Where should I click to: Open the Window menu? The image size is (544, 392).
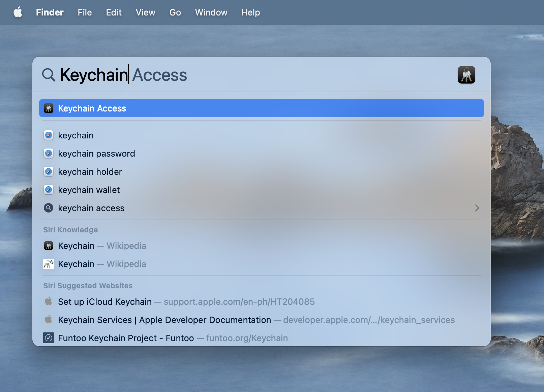tap(211, 12)
